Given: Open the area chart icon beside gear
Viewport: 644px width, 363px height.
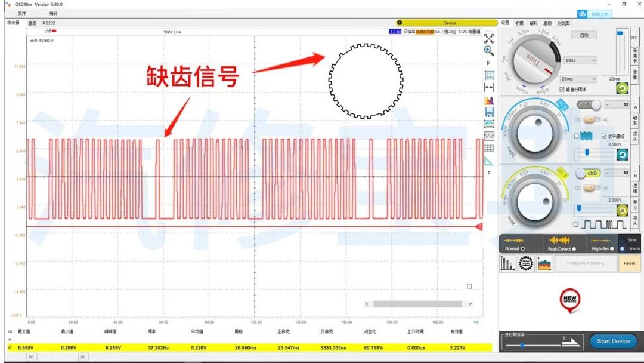Looking at the screenshot, I should (x=544, y=263).
